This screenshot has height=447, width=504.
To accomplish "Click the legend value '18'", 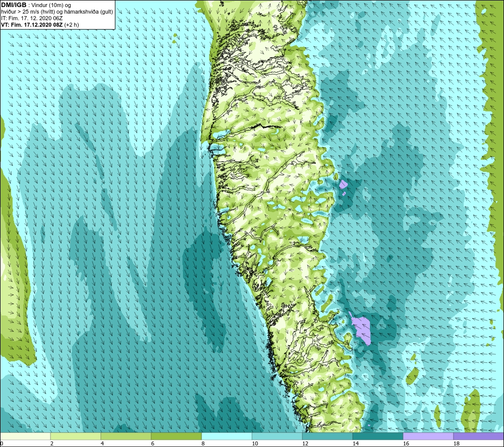I will tap(456, 443).
